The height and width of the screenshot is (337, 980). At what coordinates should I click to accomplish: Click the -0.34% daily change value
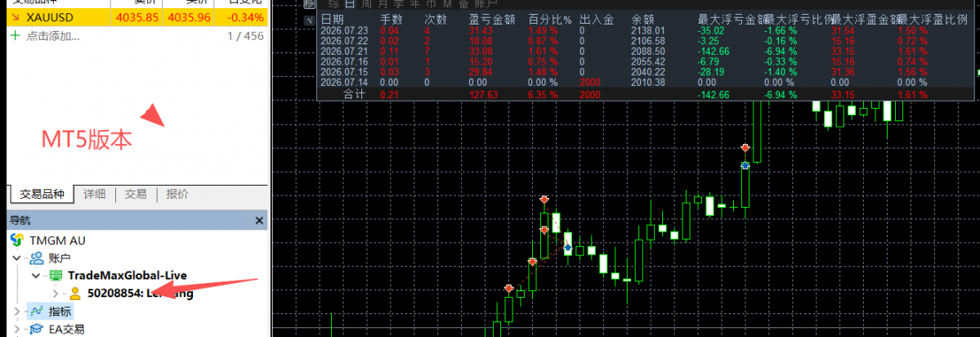click(244, 17)
